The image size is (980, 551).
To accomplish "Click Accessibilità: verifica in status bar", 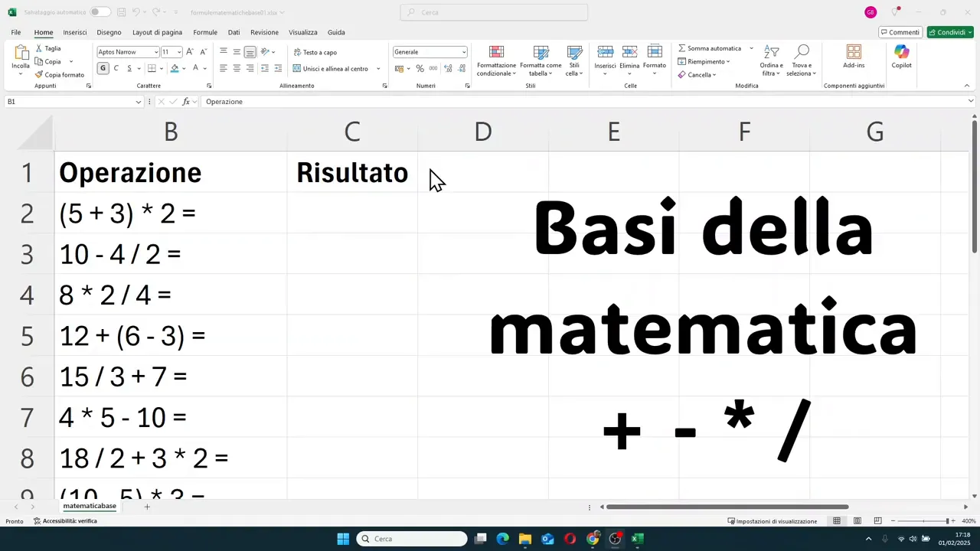I will [x=65, y=521].
